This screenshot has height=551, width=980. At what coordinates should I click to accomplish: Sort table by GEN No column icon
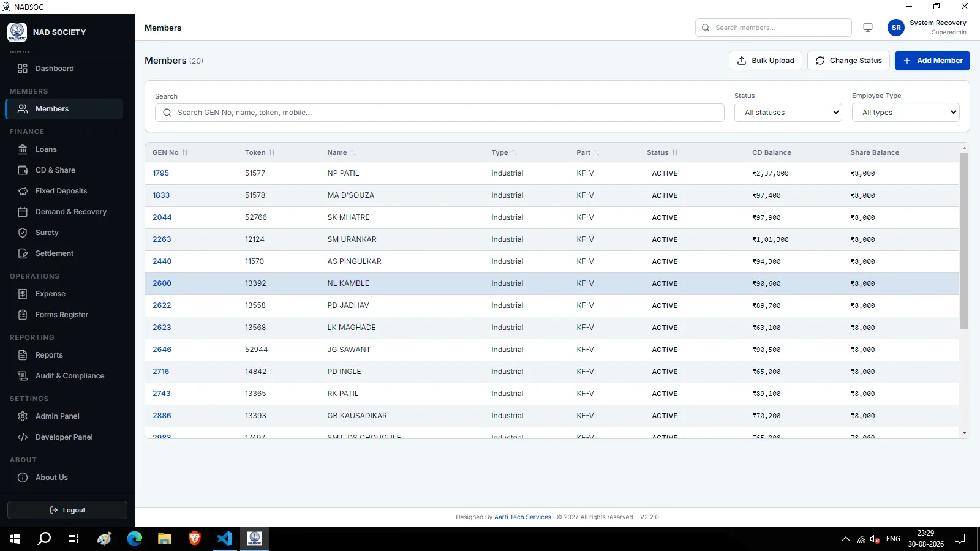coord(185,152)
